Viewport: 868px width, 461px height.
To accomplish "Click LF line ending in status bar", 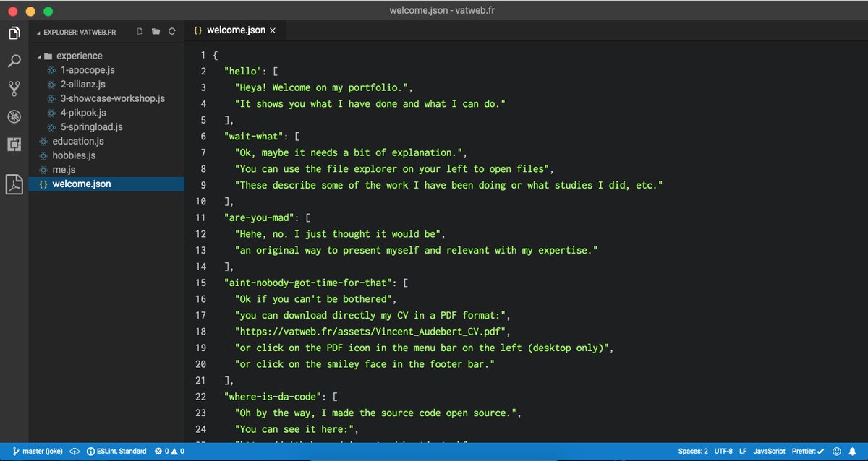I will (743, 452).
